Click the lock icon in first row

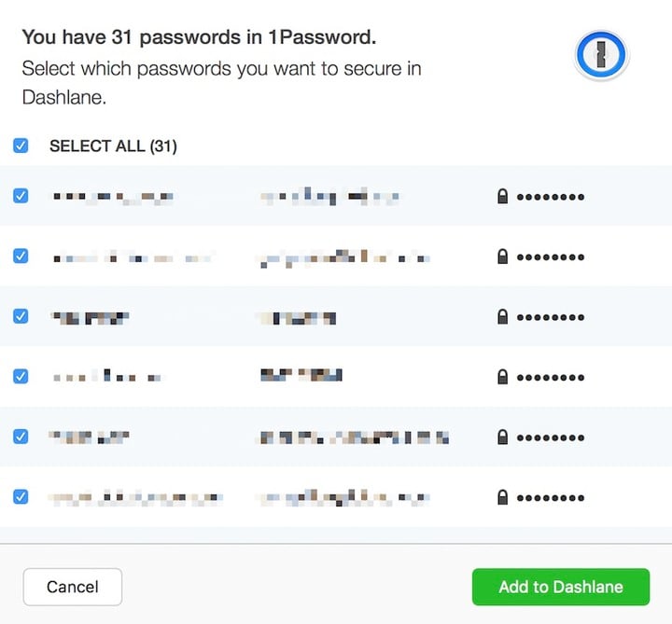point(503,197)
